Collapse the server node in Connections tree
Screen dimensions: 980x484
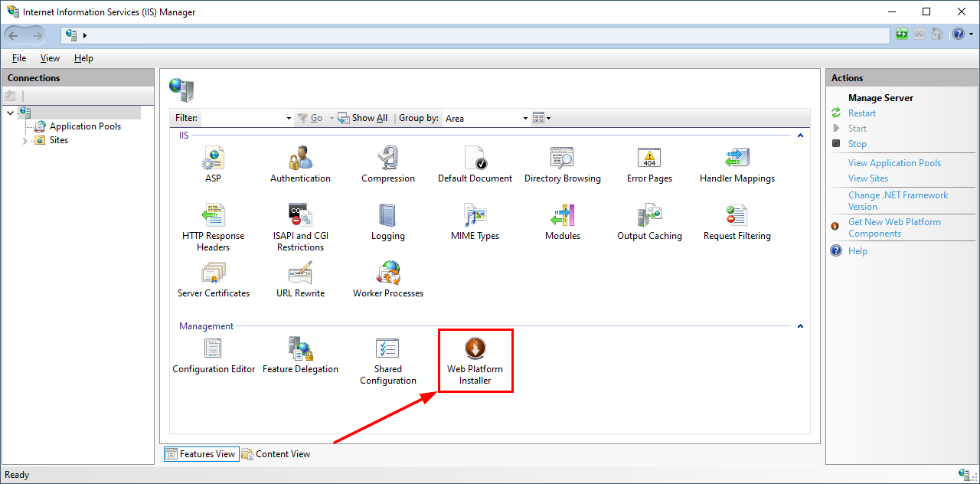point(10,113)
